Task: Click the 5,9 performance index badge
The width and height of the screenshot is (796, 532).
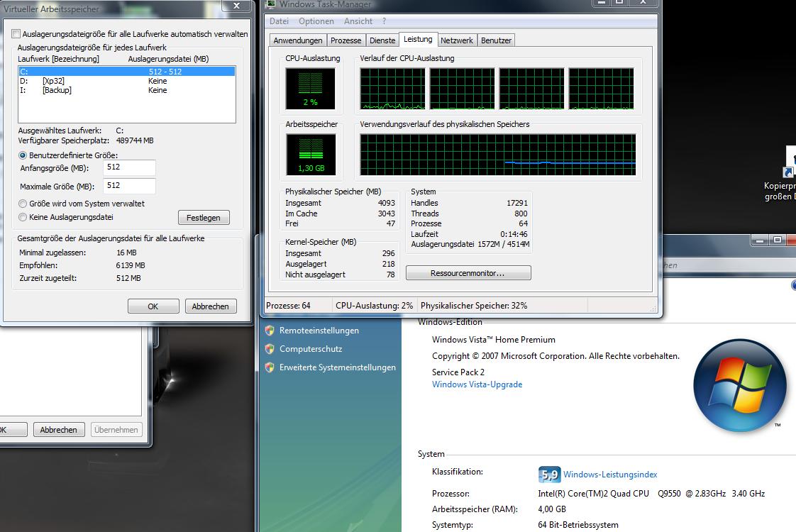Action: 549,475
